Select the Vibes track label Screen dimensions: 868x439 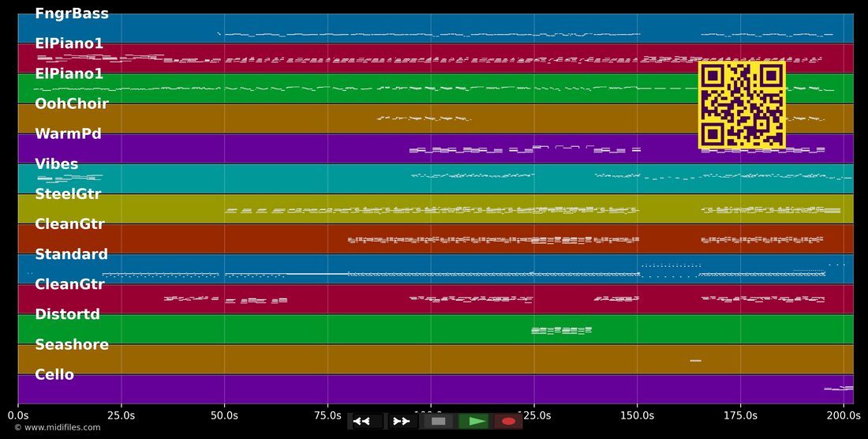point(57,164)
